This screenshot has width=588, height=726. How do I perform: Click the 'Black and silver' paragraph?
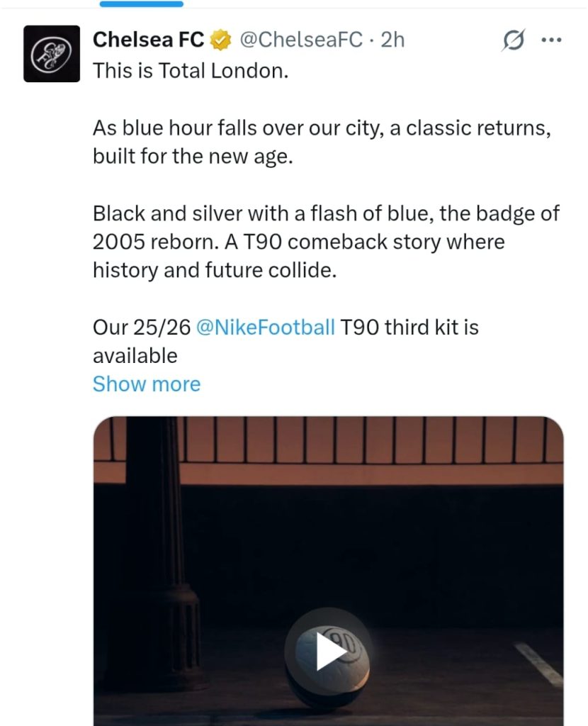pos(326,242)
